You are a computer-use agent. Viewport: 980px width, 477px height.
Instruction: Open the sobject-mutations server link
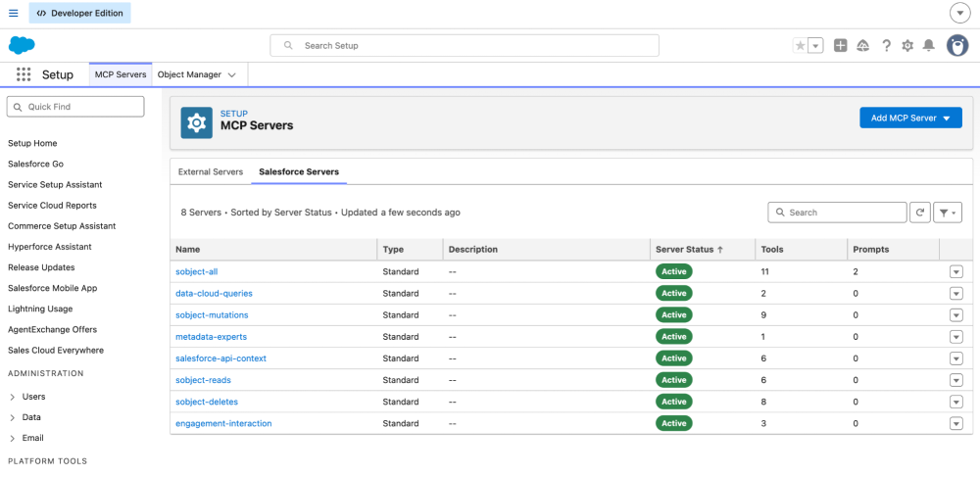(x=212, y=315)
